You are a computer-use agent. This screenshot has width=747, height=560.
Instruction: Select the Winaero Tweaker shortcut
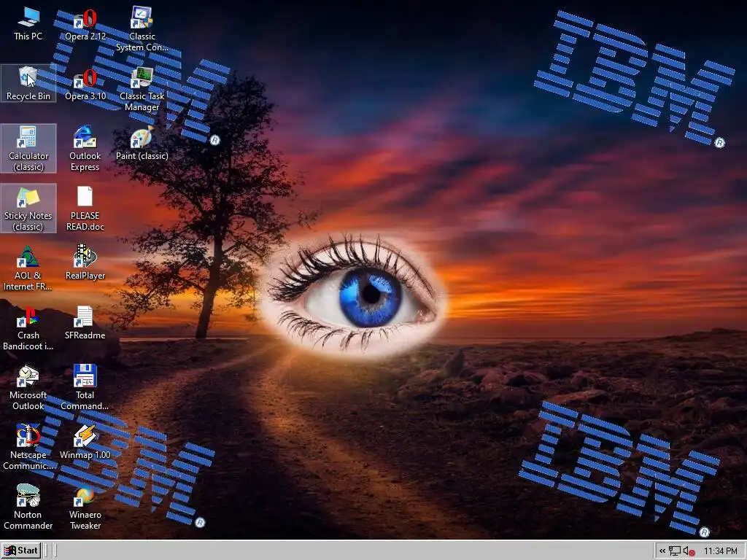pyautogui.click(x=85, y=507)
